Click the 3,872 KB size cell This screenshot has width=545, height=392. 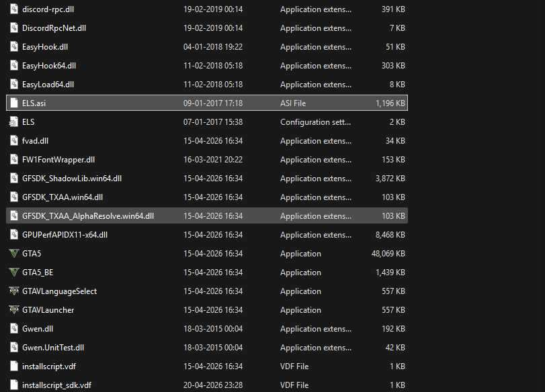[390, 179]
